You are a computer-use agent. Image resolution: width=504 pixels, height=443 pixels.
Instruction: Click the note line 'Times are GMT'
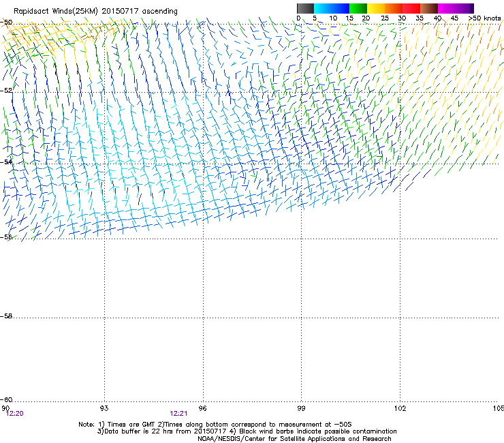[x=130, y=425]
